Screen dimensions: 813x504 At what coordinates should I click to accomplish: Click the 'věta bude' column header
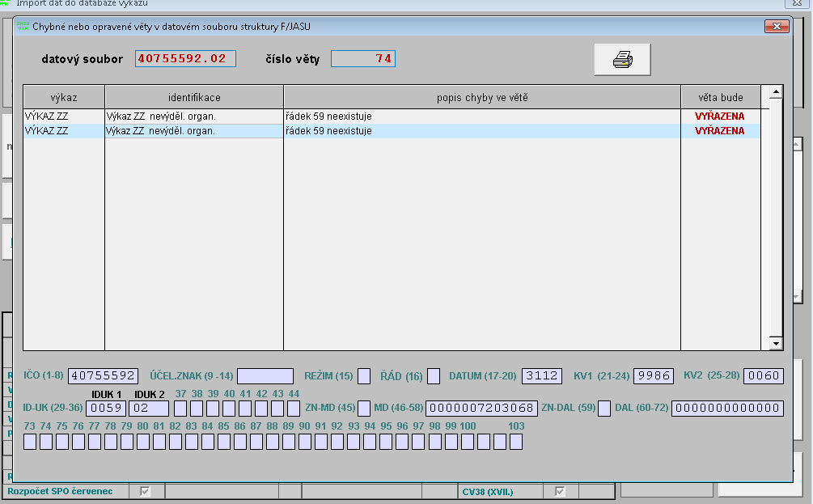pyautogui.click(x=721, y=97)
